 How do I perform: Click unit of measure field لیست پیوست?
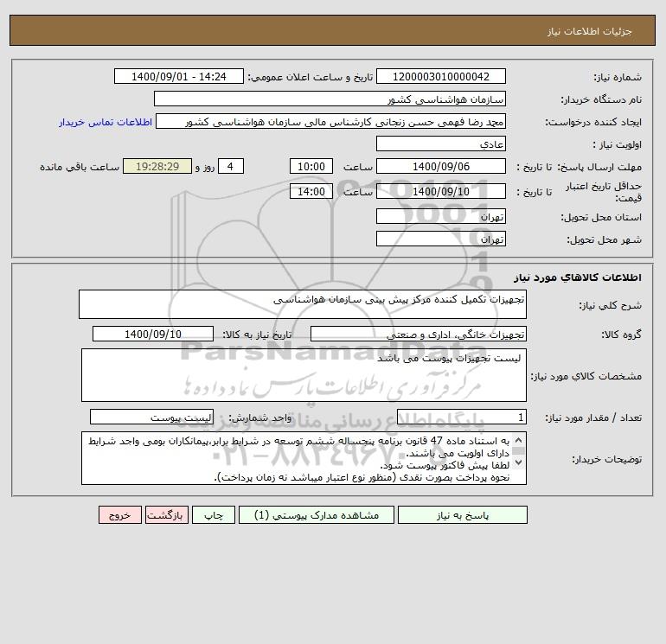click(151, 418)
